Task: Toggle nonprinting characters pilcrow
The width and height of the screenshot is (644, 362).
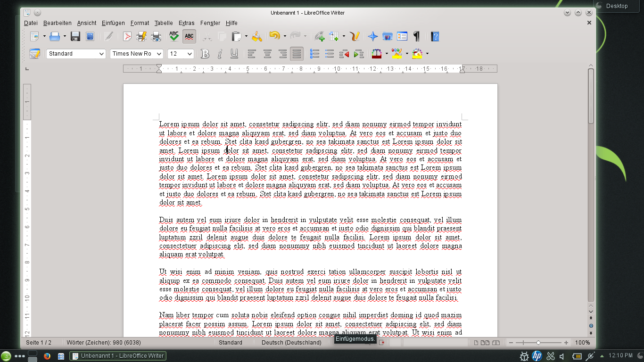Action: 417,36
